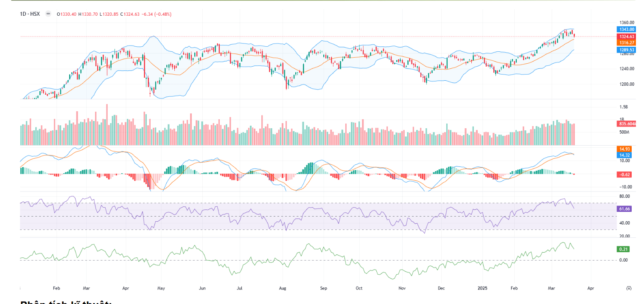Click the change value −6.34 (−0.48%)
Screen dimensions: 644x304
pyautogui.click(x=157, y=14)
